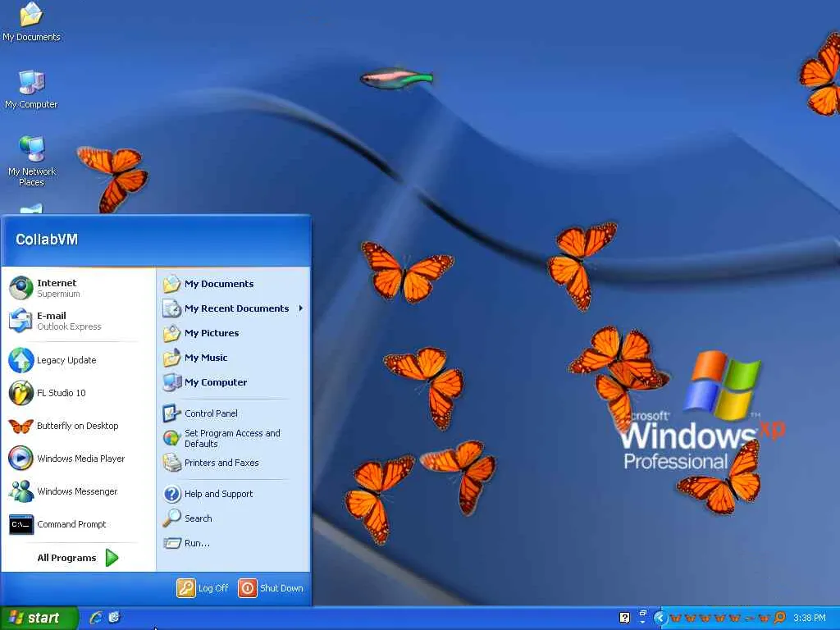Expand hidden tray icons chevron
This screenshot has height=630, width=840.
point(660,619)
